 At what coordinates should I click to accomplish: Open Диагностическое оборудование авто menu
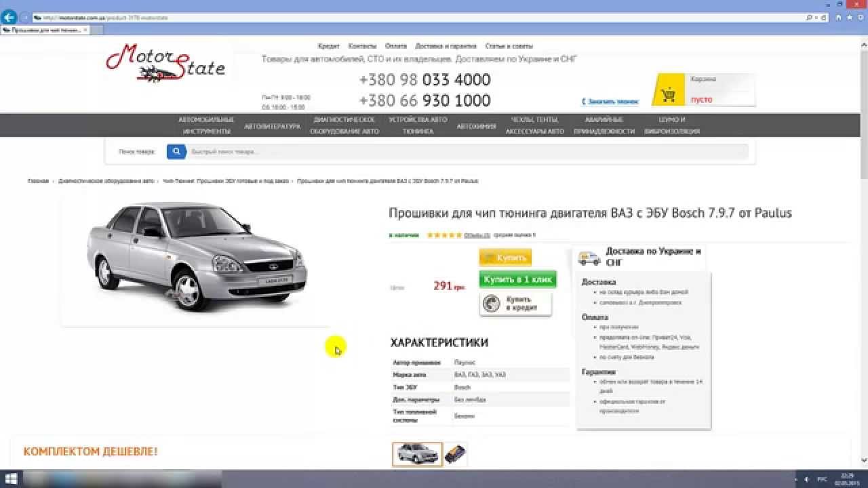pyautogui.click(x=344, y=125)
